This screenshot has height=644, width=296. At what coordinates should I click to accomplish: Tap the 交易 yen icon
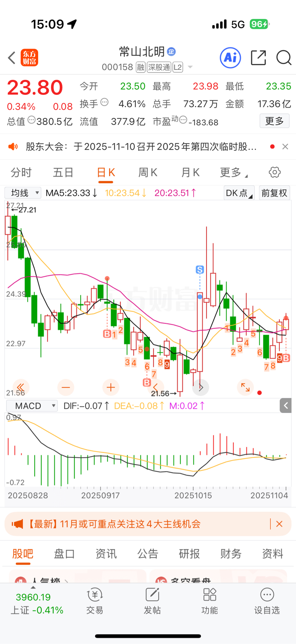[x=95, y=595]
